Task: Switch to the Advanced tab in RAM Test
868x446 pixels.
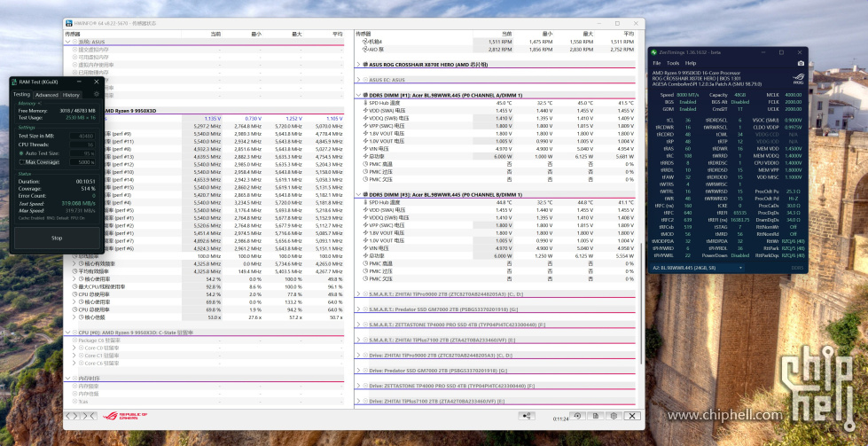Action: pos(46,95)
